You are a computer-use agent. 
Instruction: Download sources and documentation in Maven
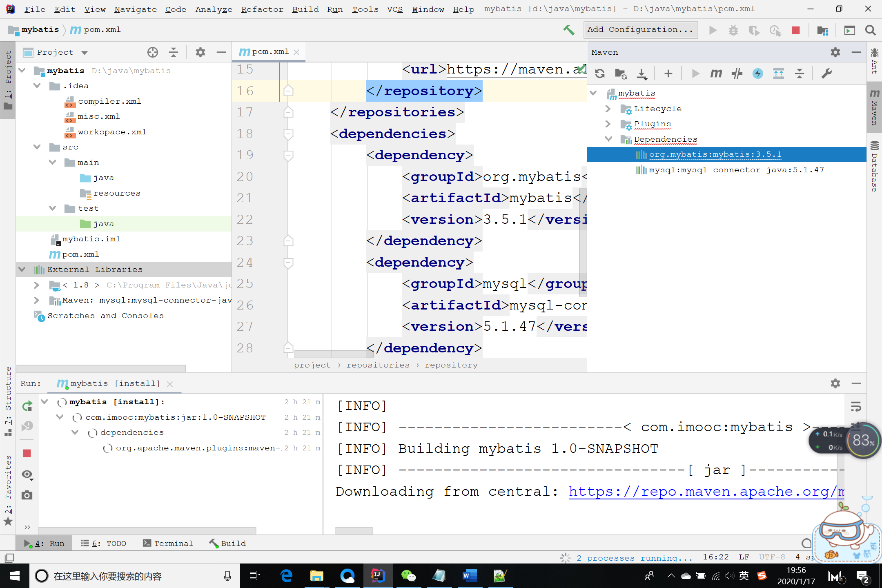tap(642, 73)
